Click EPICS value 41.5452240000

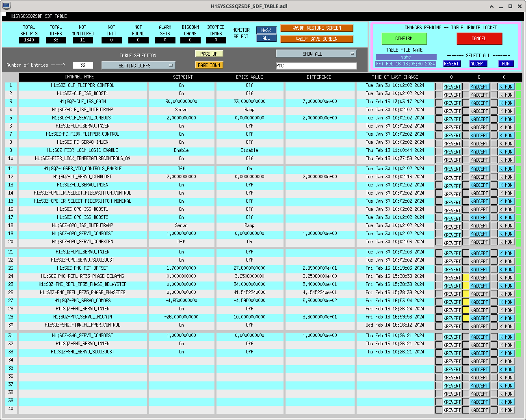pyautogui.click(x=249, y=292)
